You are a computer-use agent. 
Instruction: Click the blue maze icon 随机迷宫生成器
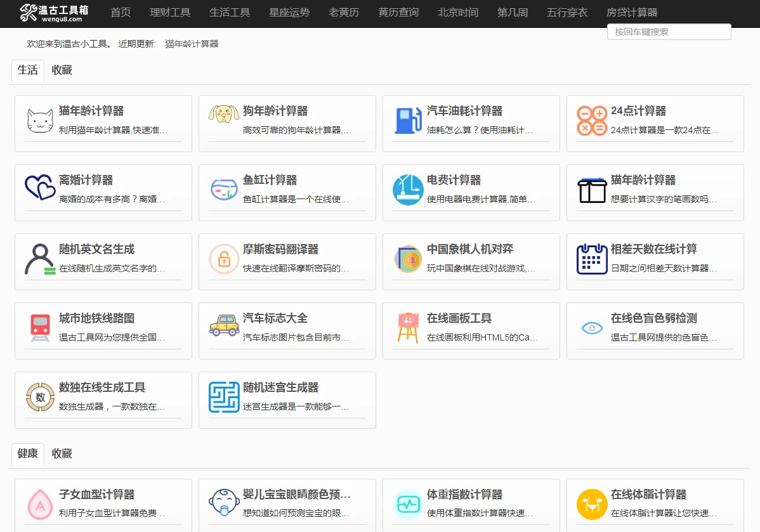coord(224,397)
